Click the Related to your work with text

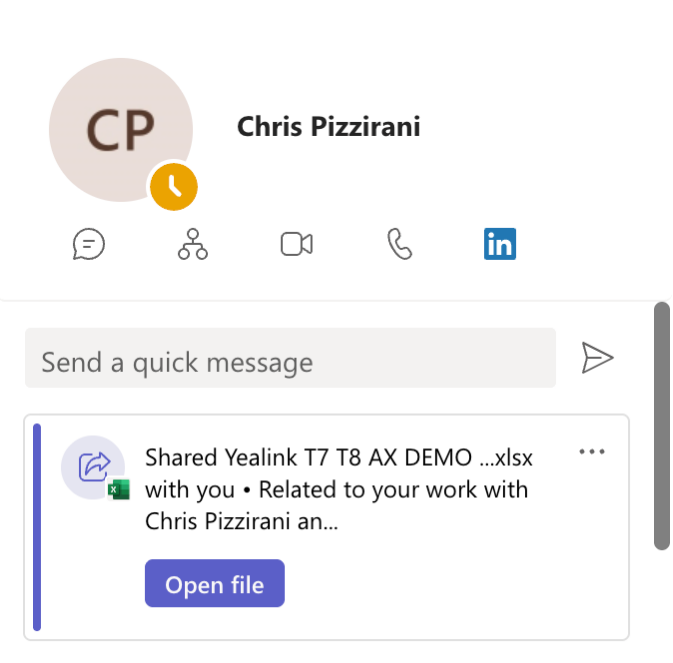393,490
